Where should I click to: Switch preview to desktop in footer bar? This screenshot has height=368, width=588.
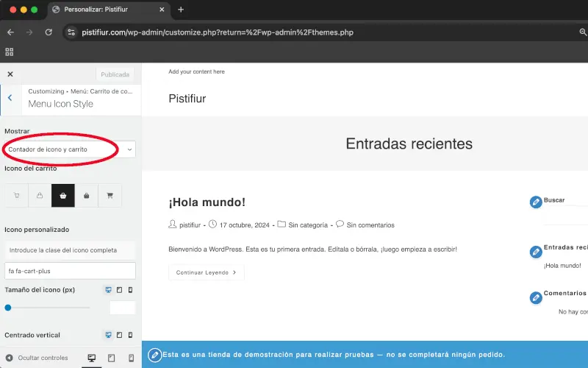(91, 358)
